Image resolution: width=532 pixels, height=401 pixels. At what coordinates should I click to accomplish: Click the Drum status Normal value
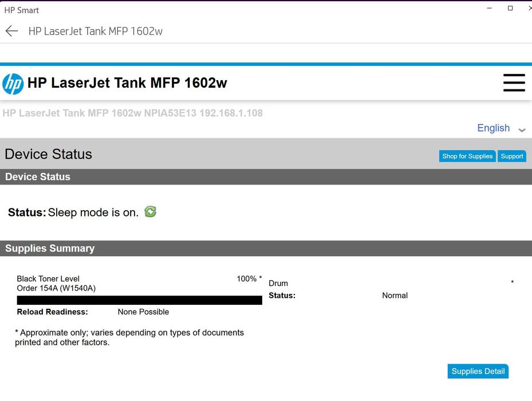[x=395, y=296]
